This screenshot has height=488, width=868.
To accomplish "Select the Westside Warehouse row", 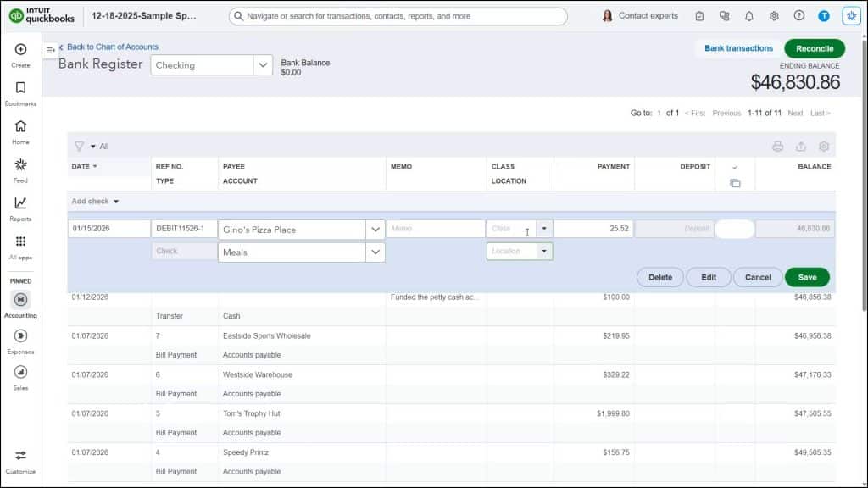I will pyautogui.click(x=451, y=384).
